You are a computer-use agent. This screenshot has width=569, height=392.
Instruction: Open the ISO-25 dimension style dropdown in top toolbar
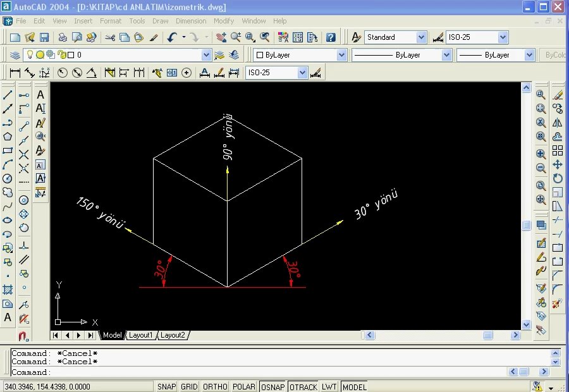click(x=503, y=37)
